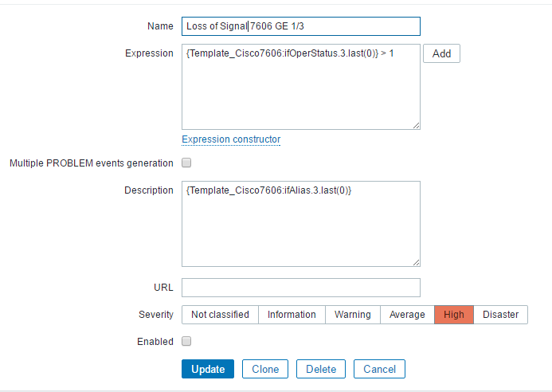Enable Multiple PROBLEM events generation checkbox
This screenshot has height=392, width=552.
point(186,163)
